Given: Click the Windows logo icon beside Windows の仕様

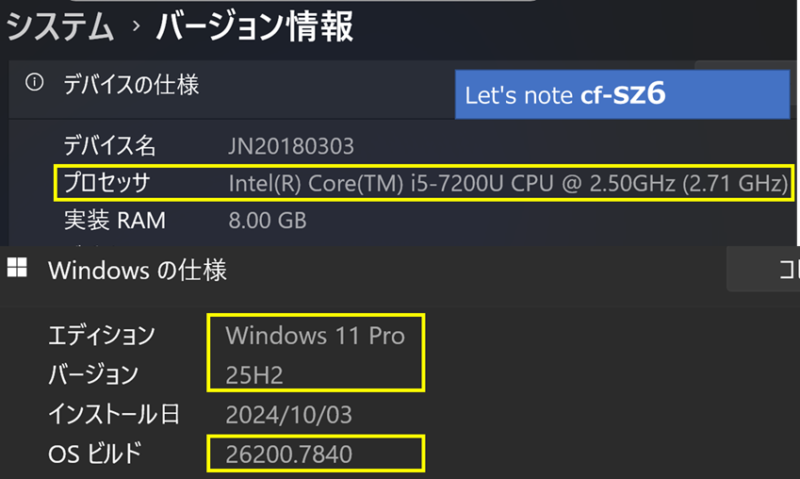Looking at the screenshot, I should pos(17,268).
